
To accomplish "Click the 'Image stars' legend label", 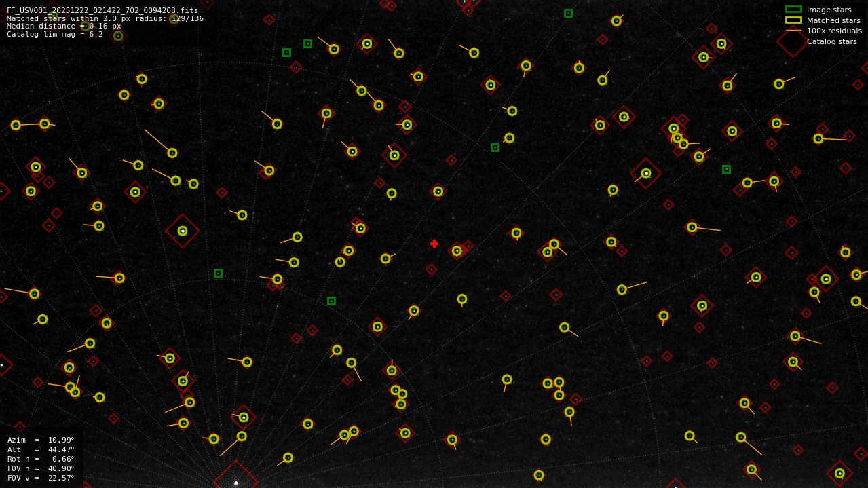I will pyautogui.click(x=829, y=10).
